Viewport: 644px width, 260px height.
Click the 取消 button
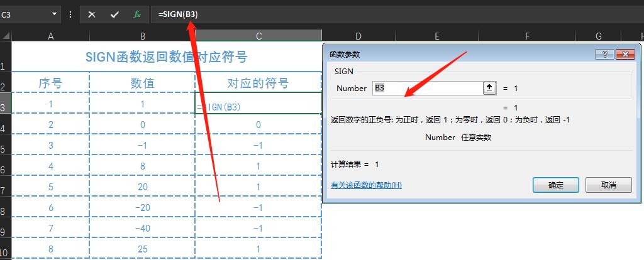point(608,185)
